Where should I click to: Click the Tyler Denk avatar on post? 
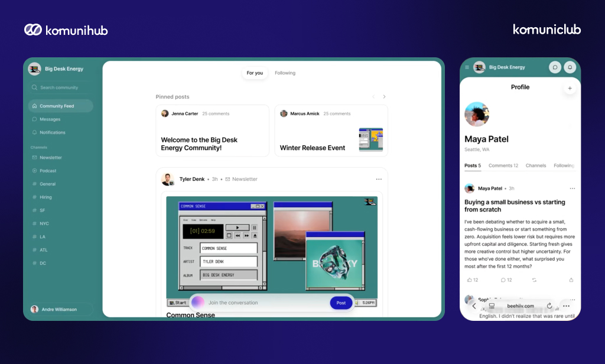(167, 179)
